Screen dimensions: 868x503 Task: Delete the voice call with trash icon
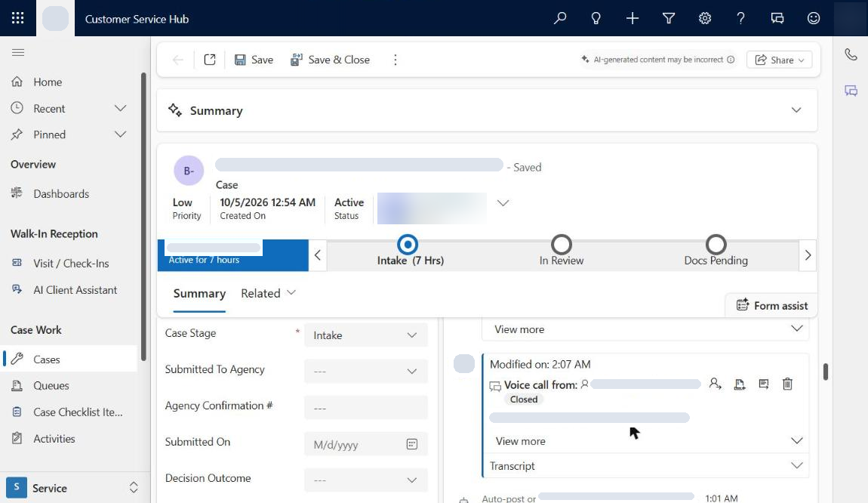pos(787,384)
